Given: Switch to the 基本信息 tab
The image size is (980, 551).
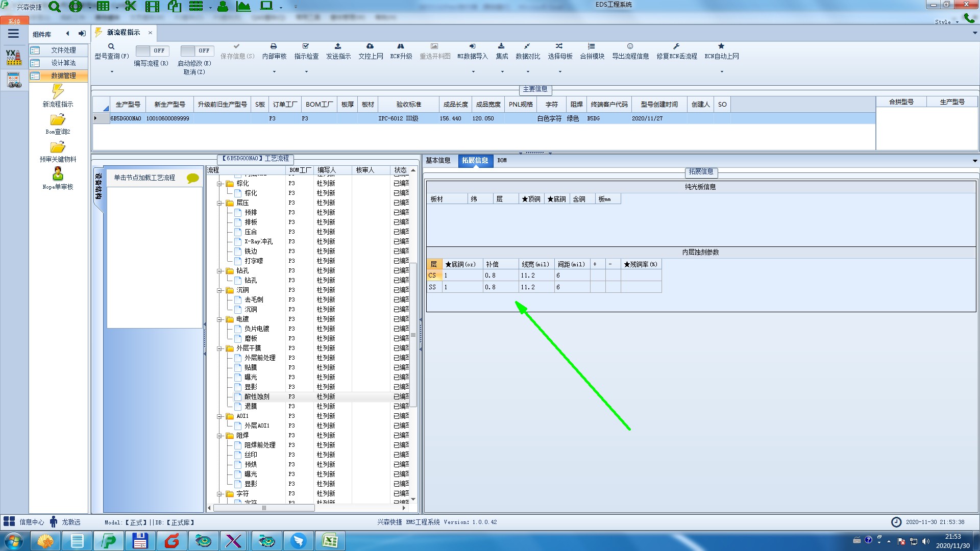Looking at the screenshot, I should (x=438, y=160).
